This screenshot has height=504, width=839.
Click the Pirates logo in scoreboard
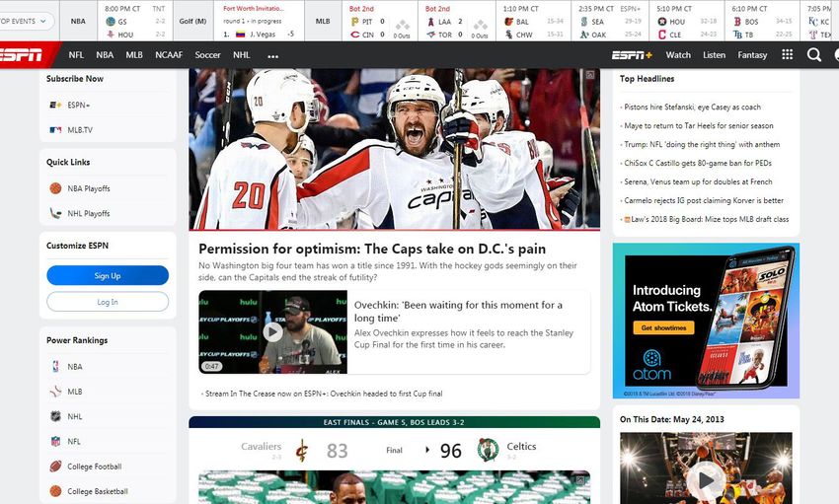354,22
